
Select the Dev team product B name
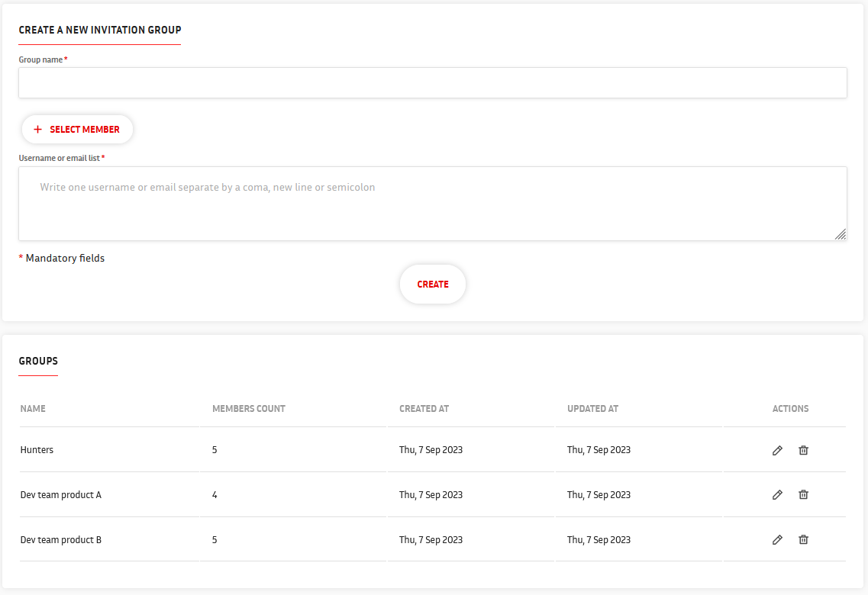click(61, 540)
